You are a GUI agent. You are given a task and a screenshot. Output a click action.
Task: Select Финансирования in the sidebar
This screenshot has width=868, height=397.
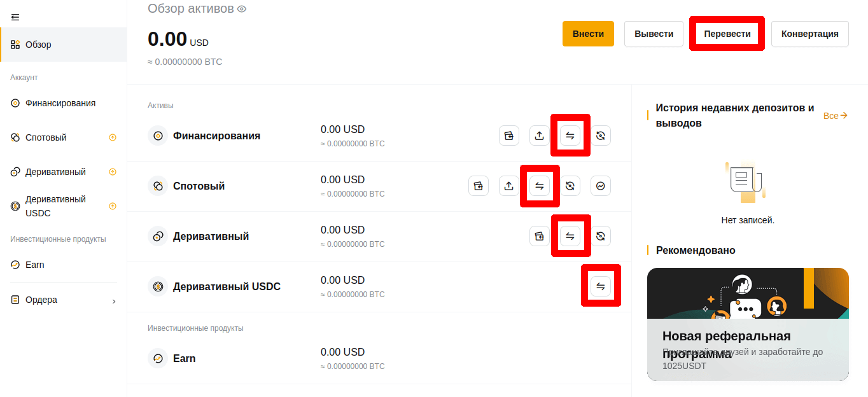coord(60,103)
